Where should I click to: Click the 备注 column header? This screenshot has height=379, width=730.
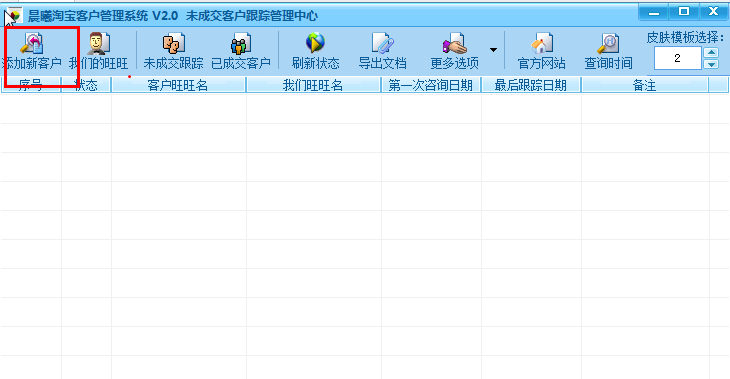645,85
